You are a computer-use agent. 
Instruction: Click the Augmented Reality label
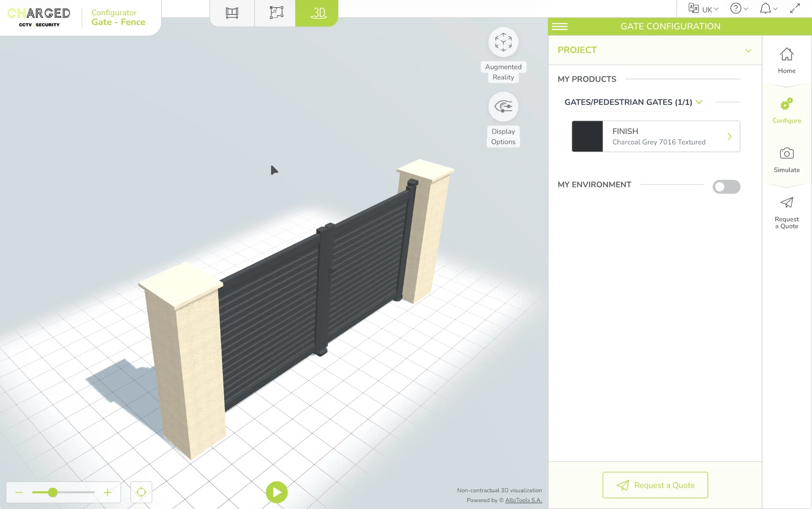click(503, 72)
